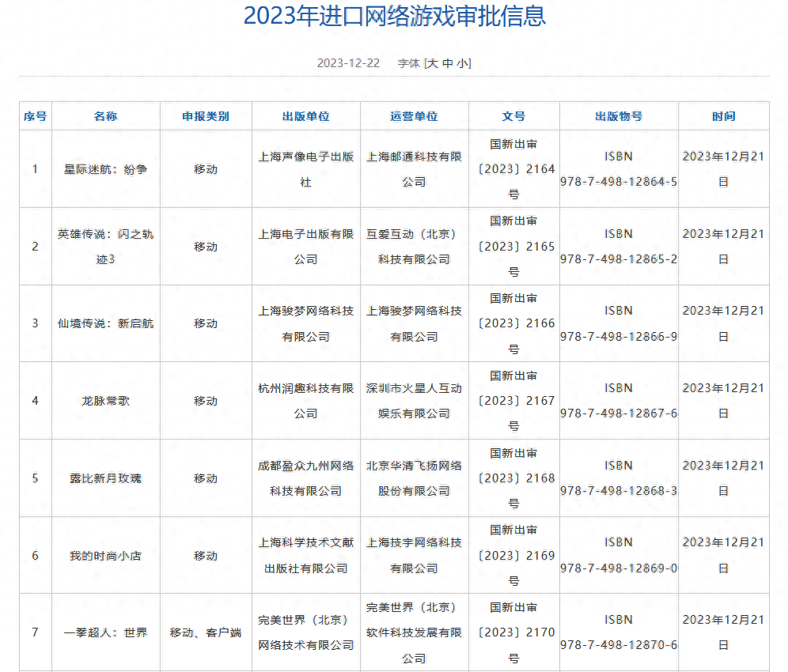Click publisher 杭州润趣科技有限公司

tap(305, 401)
